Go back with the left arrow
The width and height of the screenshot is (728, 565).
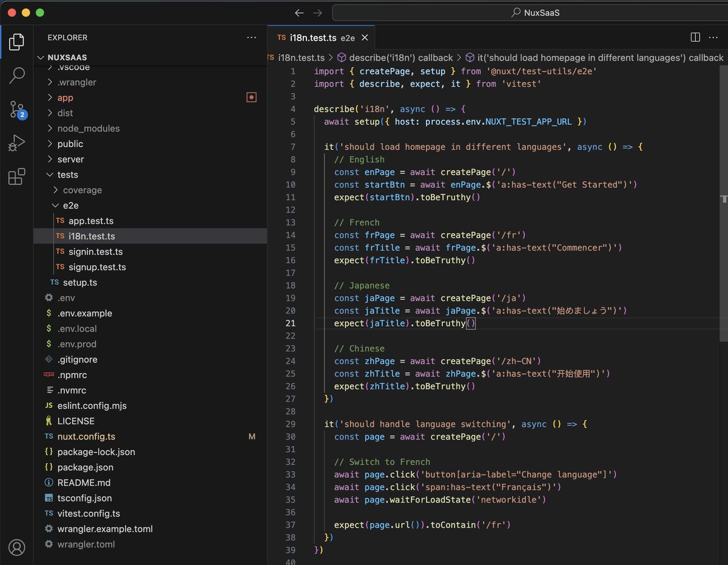coord(299,13)
